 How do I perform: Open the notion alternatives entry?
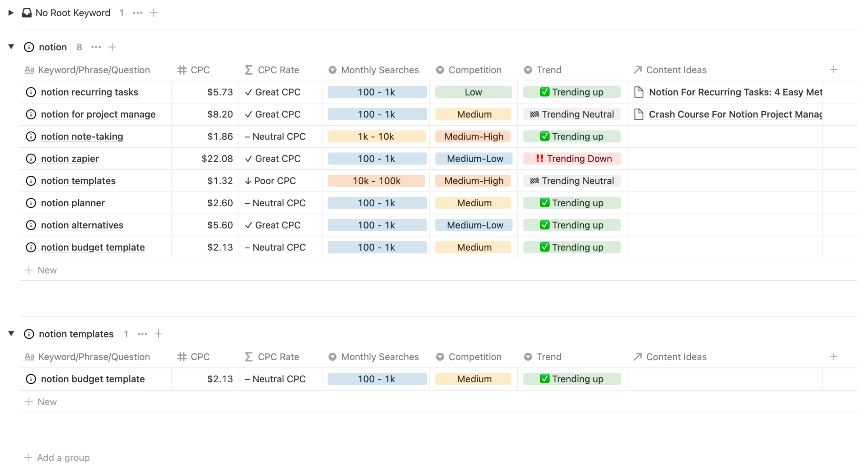click(x=82, y=225)
